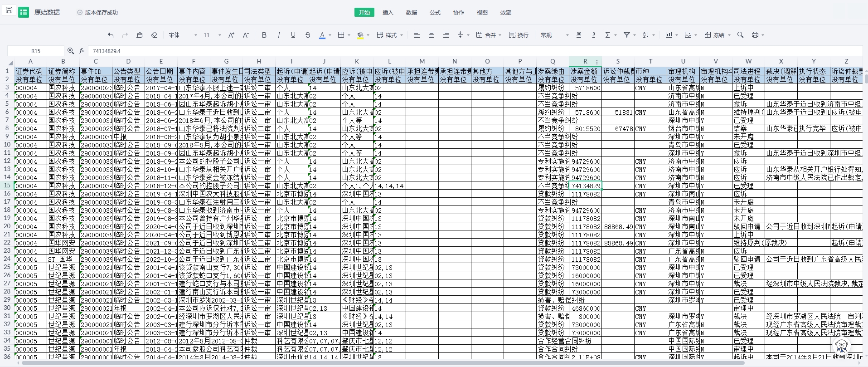The width and height of the screenshot is (868, 367).
Task: Clear formatting with the eraser tool
Action: tap(154, 35)
